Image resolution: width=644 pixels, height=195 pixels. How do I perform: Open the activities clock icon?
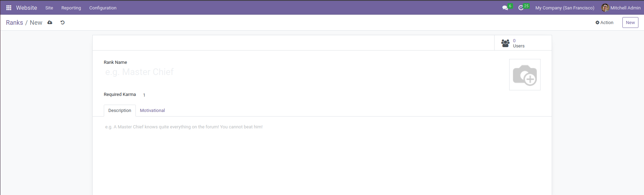[521, 8]
